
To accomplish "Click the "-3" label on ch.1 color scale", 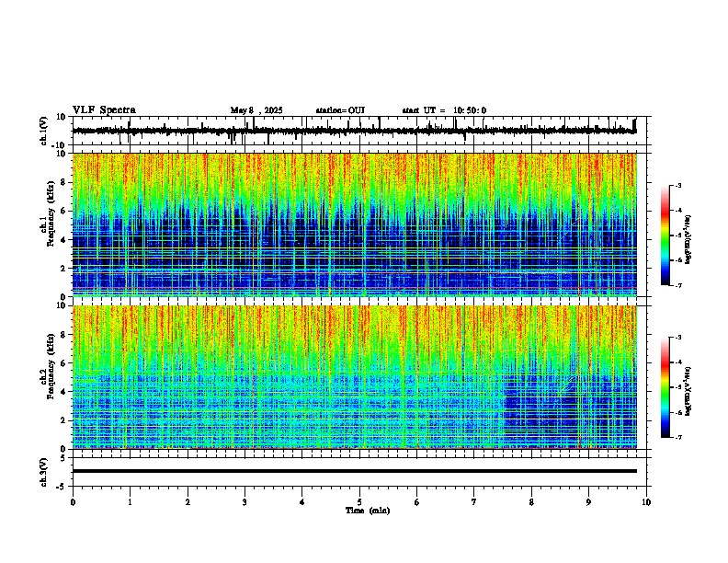I will pos(677,185).
